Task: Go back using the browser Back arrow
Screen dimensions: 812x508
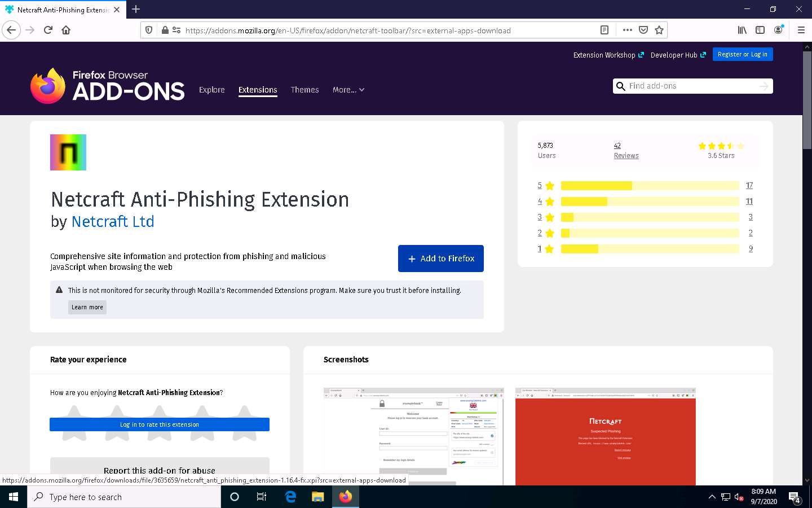Action: (11, 30)
